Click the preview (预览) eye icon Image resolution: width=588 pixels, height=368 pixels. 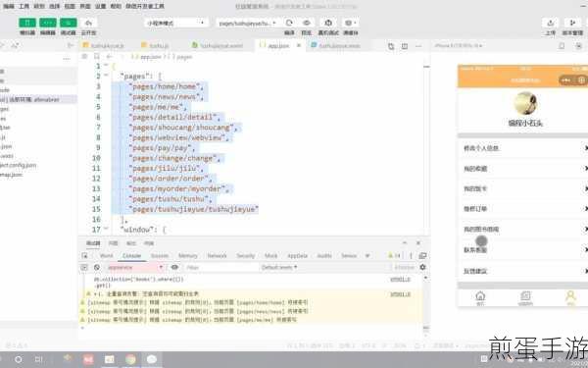(307, 23)
